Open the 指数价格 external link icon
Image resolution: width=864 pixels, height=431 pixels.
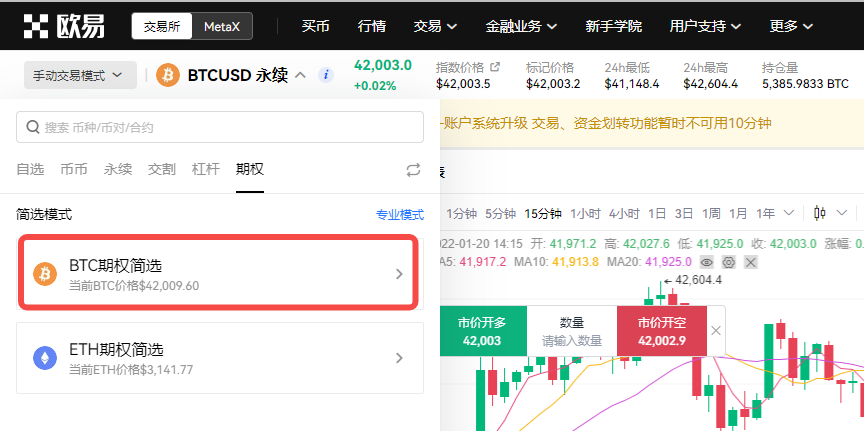point(495,67)
